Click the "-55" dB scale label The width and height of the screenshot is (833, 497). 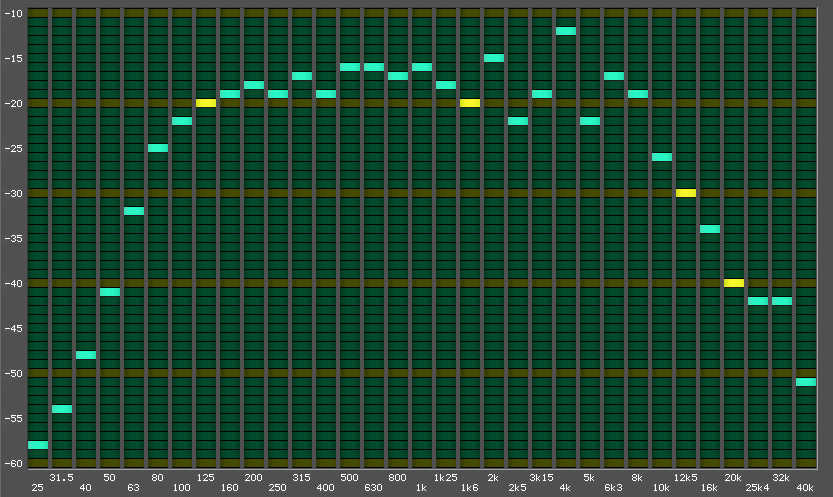click(x=14, y=418)
